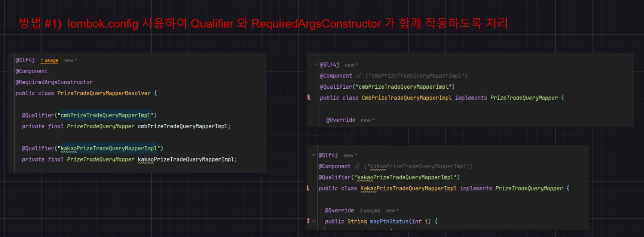Image resolution: width=644 pixels, height=237 pixels.
Task: Click the PrizeTradeQueryMapper type on the cmb field line
Action: pos(101,126)
